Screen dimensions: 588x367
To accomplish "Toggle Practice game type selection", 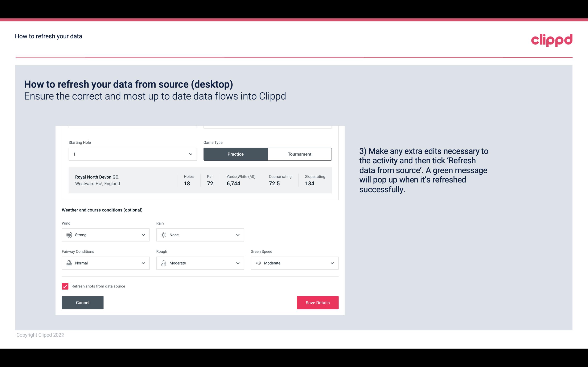I will (235, 154).
